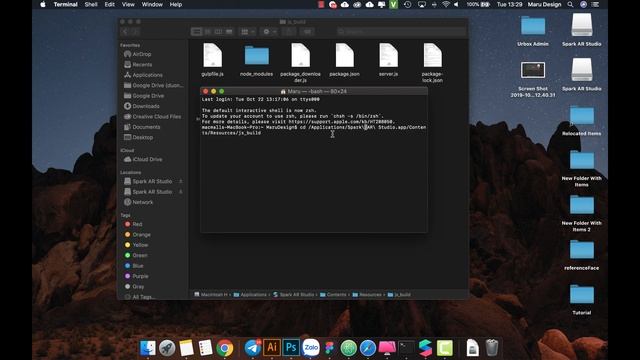Screen dimensions: 640x360
Task: Open Launchpad rocket icon in Dock
Action: coord(167,348)
